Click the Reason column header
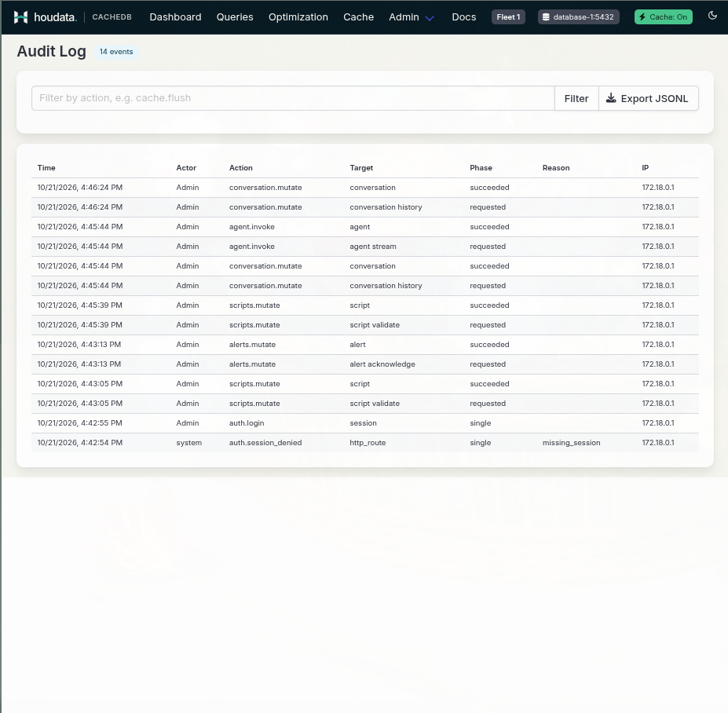728x713 pixels. click(x=556, y=168)
